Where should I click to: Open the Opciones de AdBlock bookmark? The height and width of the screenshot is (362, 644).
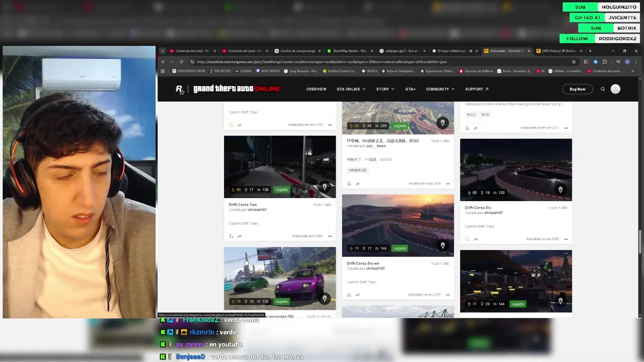pyautogui.click(x=476, y=71)
